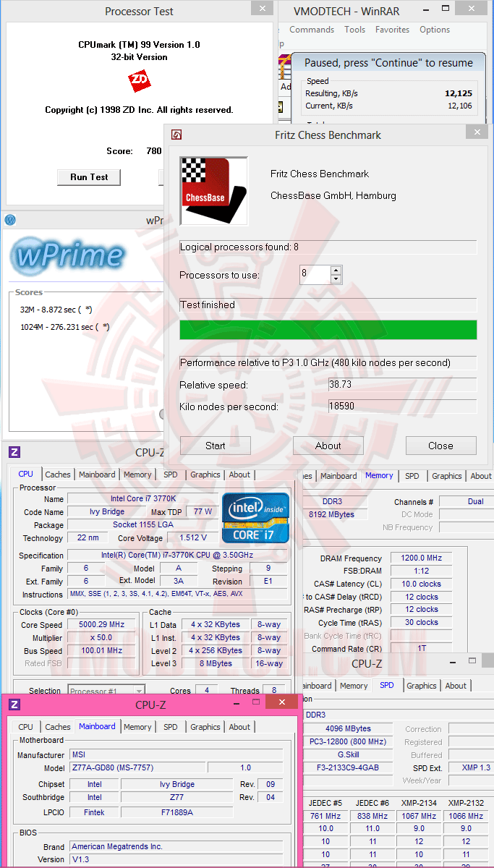Viewport: 494px width, 868px height.
Task: Click the wPrime title bar icon
Action: (10, 220)
